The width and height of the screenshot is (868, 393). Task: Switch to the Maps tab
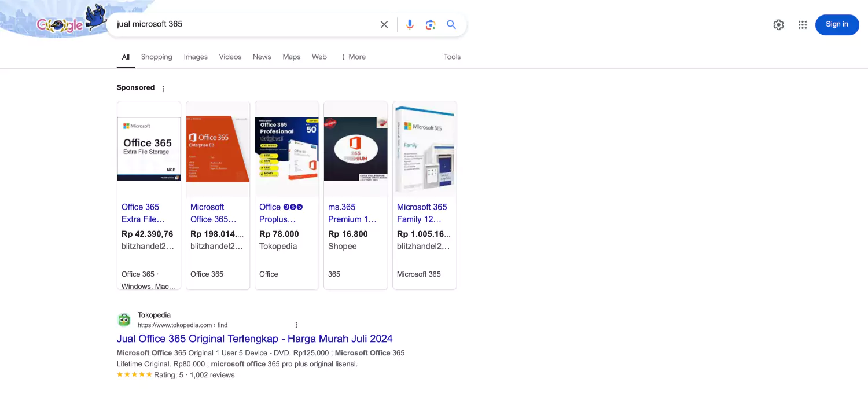(292, 57)
